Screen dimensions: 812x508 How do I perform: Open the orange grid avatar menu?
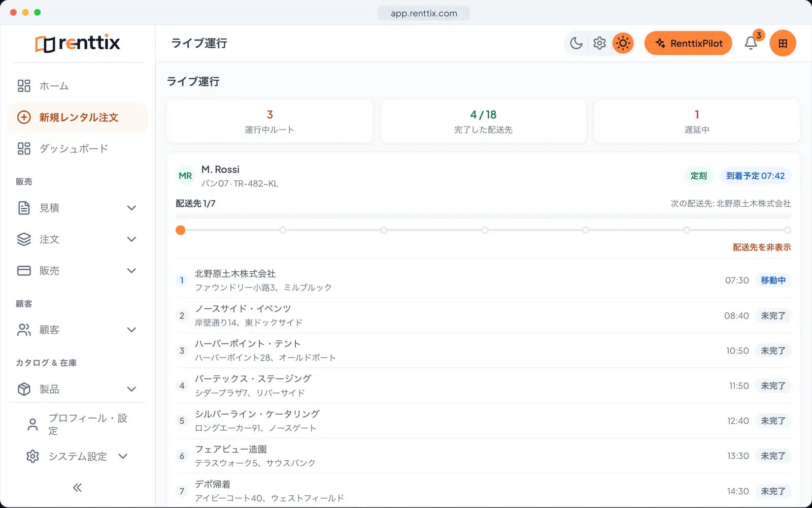pos(783,43)
